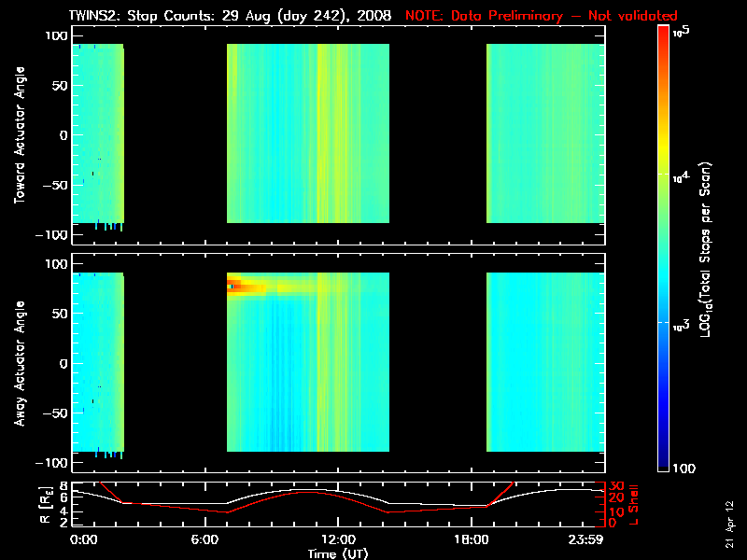
Task: Click the "100" tick of Away Actuator axis
Action: (x=57, y=264)
